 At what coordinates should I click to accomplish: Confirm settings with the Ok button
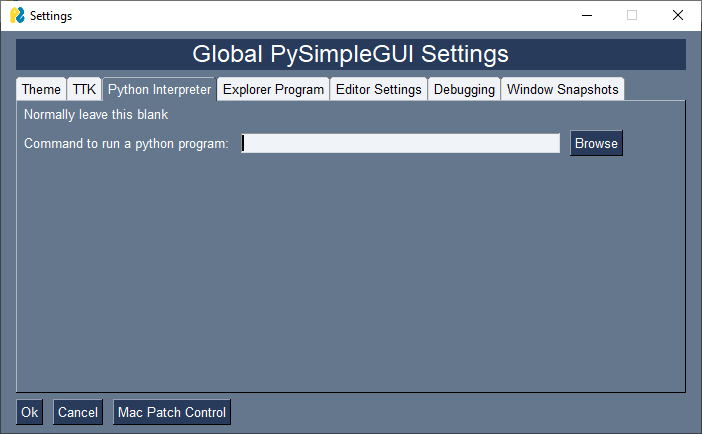pyautogui.click(x=29, y=412)
